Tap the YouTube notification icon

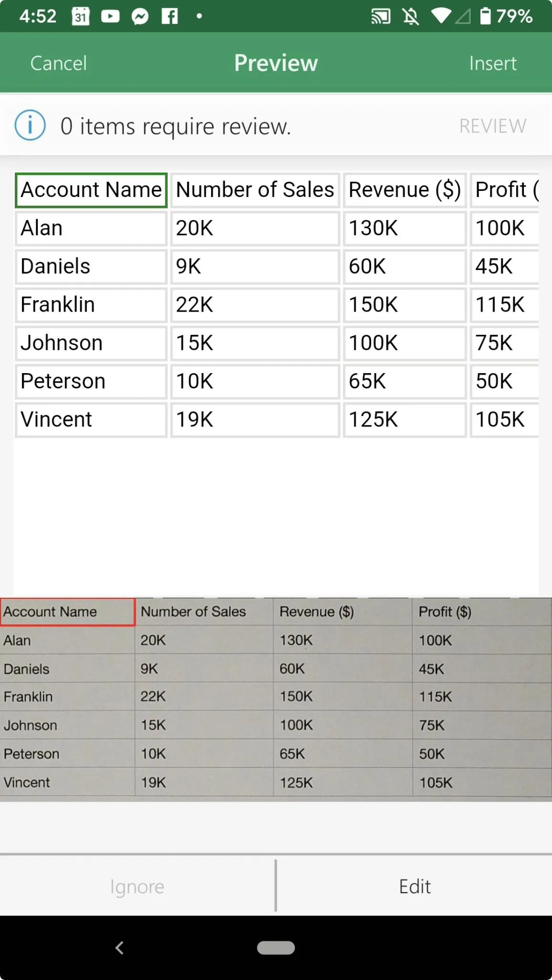(x=110, y=17)
